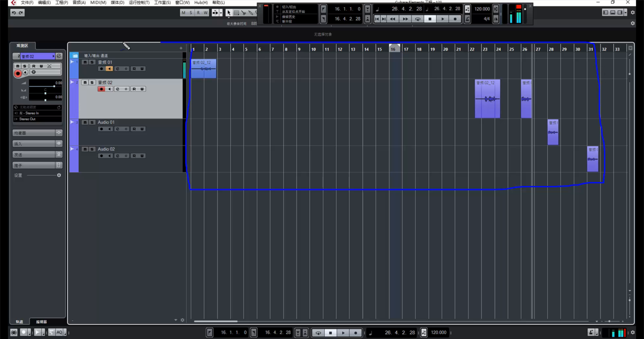Toggle monitor on track 音频 01
644x339 pixels.
click(x=109, y=69)
